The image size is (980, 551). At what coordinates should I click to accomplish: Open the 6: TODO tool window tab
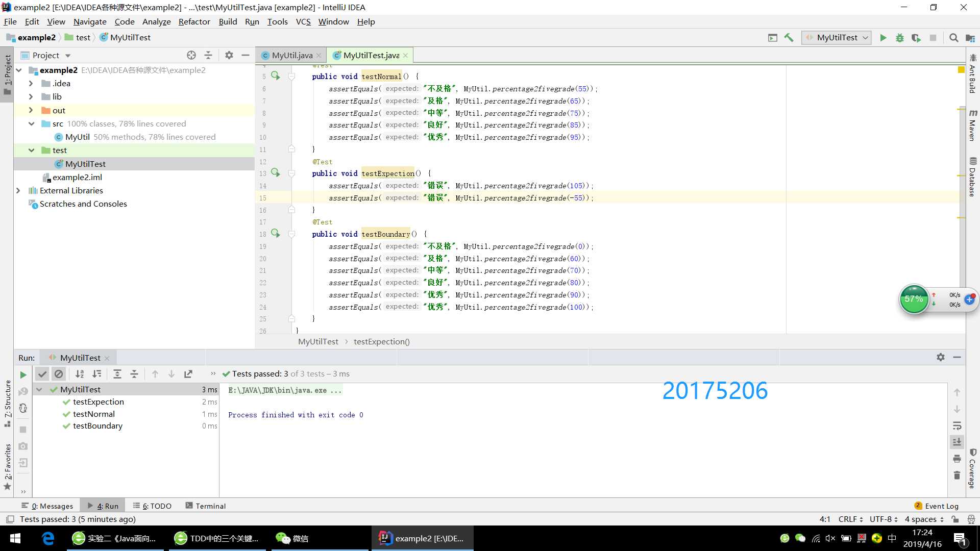(152, 506)
